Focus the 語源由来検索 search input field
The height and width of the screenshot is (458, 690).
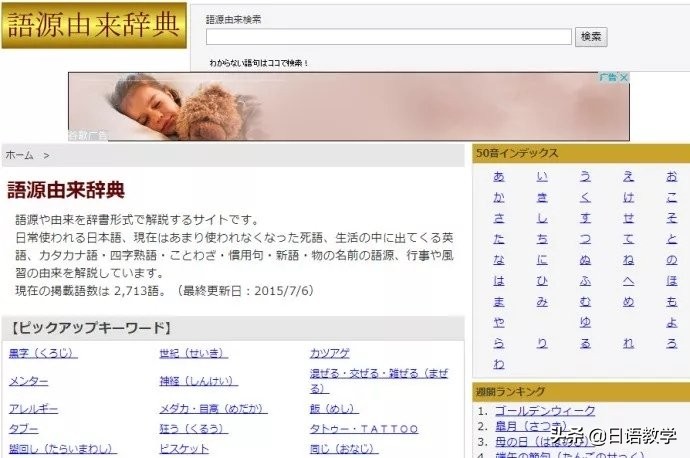pos(389,37)
